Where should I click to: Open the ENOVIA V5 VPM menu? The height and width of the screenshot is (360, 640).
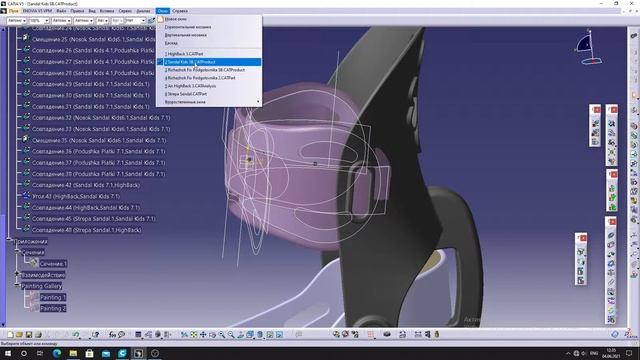click(x=37, y=11)
